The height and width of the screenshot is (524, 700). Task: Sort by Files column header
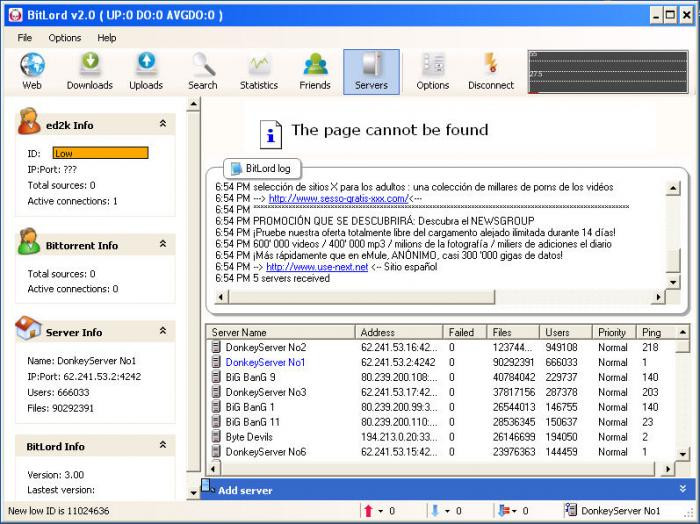point(513,333)
